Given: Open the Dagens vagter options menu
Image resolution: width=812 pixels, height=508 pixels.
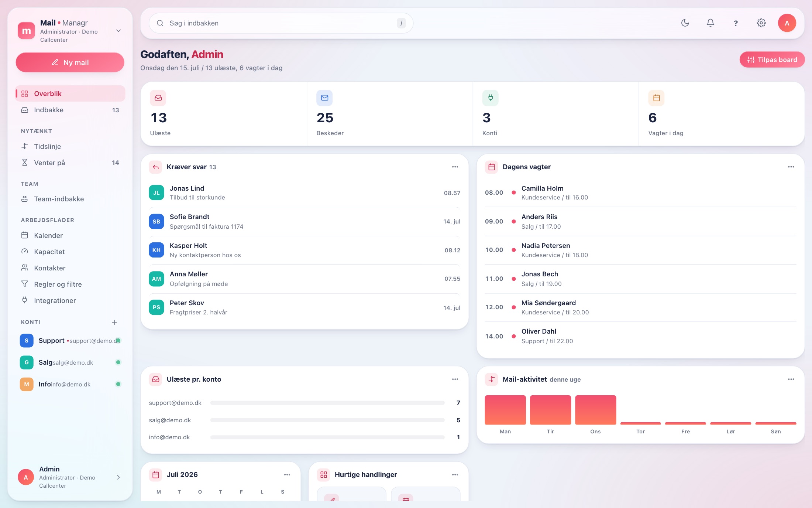Looking at the screenshot, I should coord(791,167).
